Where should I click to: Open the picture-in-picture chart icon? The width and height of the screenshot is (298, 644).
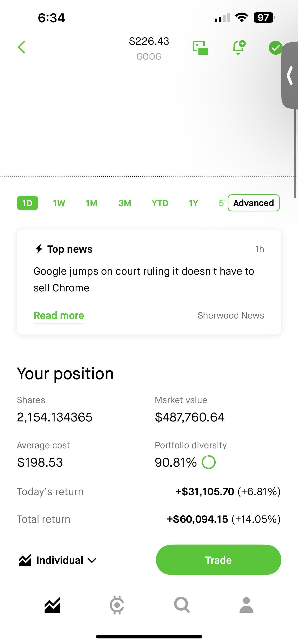(x=201, y=48)
